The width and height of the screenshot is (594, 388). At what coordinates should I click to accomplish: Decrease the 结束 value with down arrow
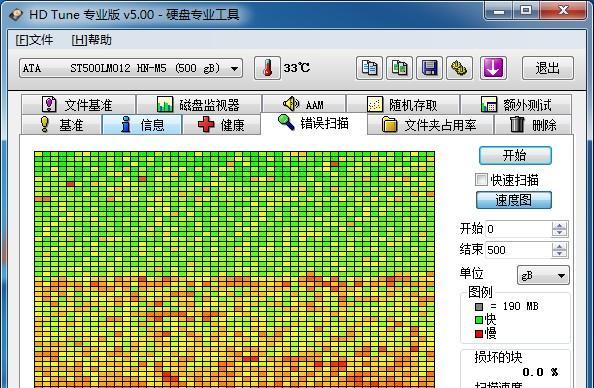[x=560, y=254]
